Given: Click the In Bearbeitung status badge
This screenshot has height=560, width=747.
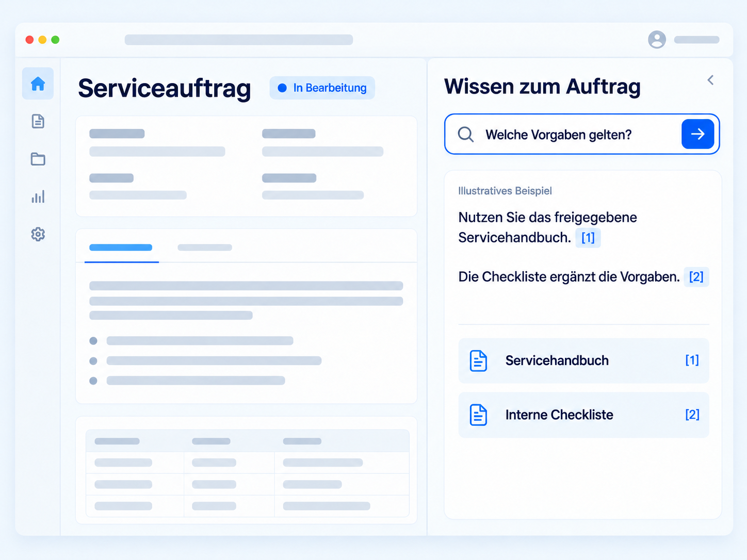Looking at the screenshot, I should pyautogui.click(x=322, y=88).
